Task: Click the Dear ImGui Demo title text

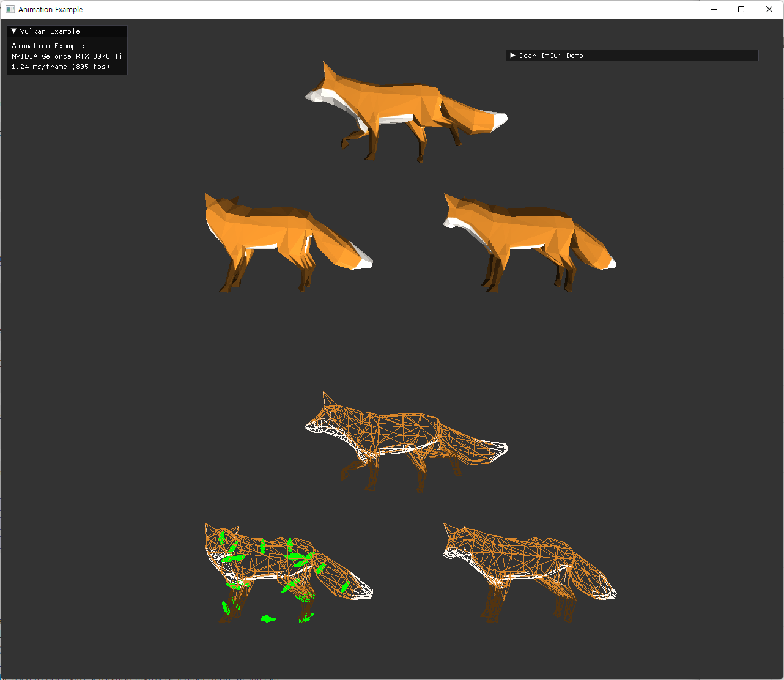Action: tap(551, 56)
